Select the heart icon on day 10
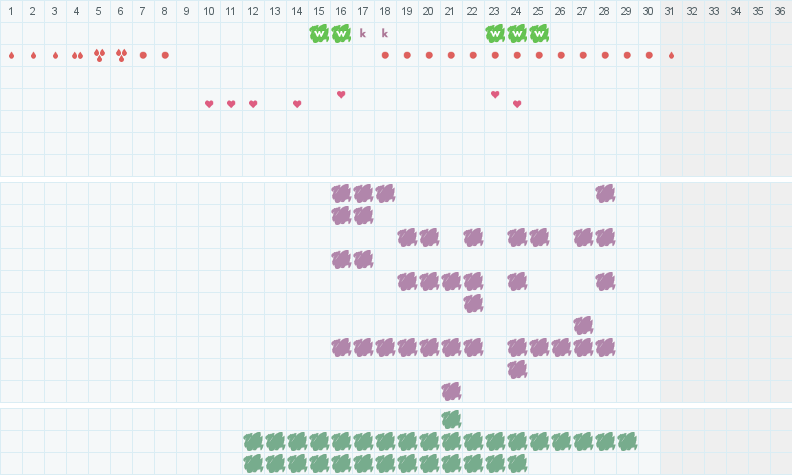This screenshot has width=792, height=475. coord(209,104)
